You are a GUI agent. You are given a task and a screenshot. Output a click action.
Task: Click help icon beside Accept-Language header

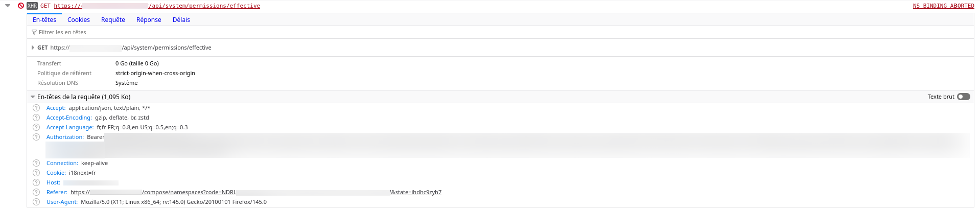point(36,127)
